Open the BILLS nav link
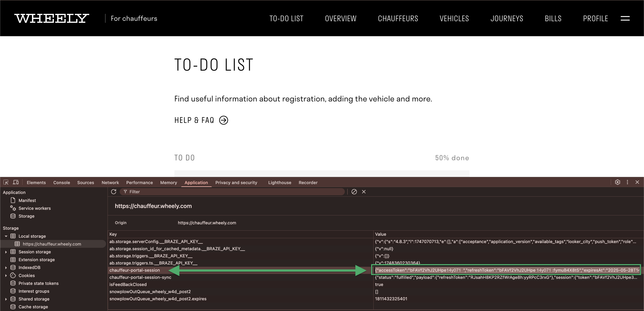 (553, 19)
